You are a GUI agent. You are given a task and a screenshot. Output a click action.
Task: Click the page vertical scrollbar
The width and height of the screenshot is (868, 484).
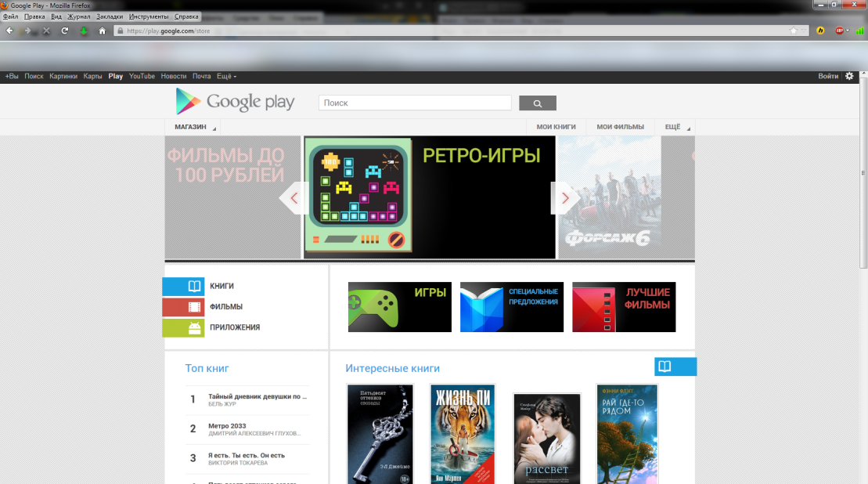863,173
